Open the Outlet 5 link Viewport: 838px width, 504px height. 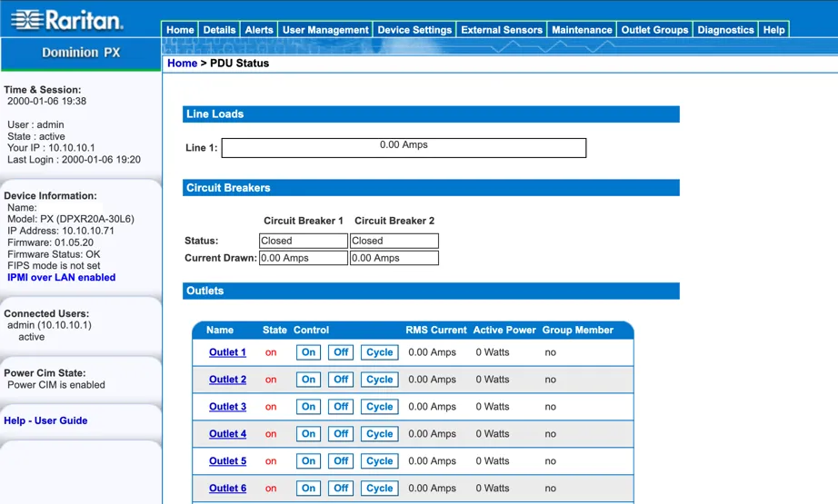(x=227, y=461)
